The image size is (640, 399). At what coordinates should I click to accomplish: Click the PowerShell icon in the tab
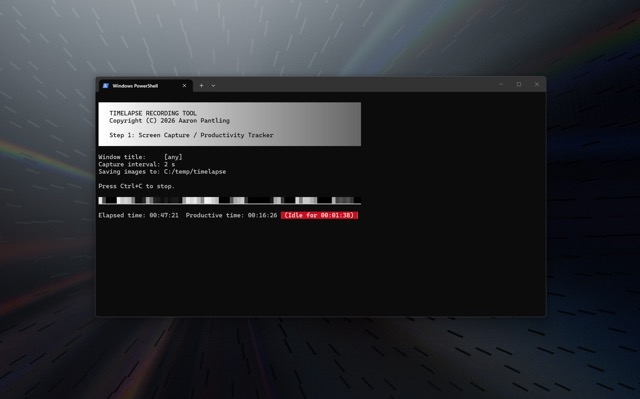pos(106,86)
